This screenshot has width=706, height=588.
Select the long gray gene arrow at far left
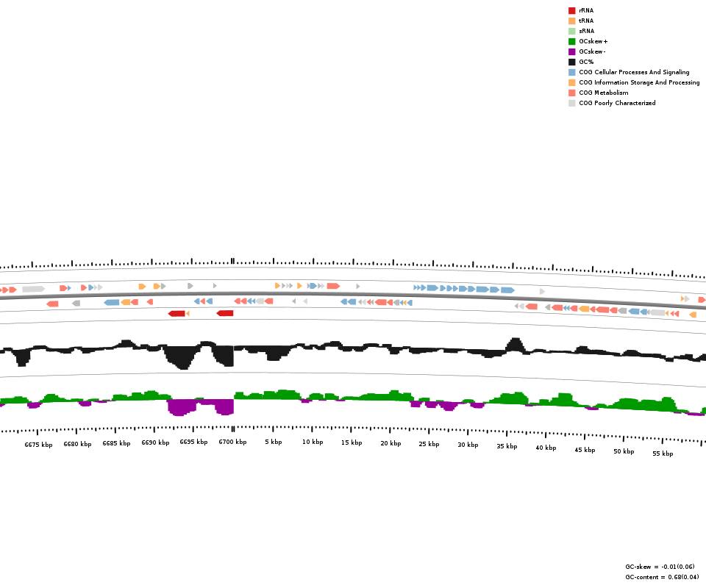33,289
